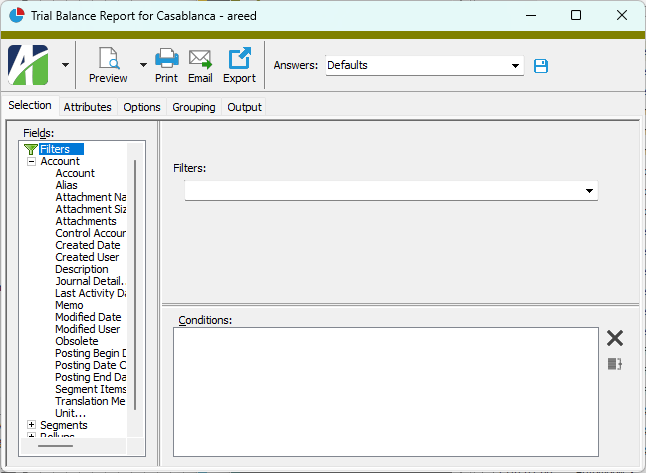Click the Export icon
Viewport: 646px width, 473px height.
tap(239, 59)
